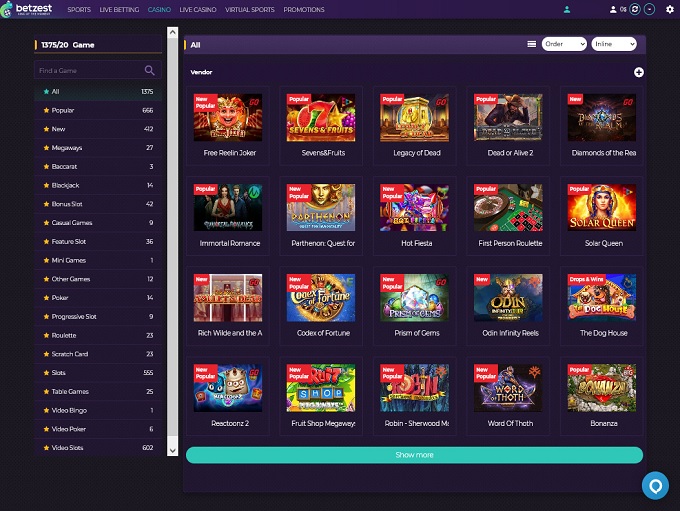Select the All category
Image resolution: width=680 pixels, height=511 pixels.
[98, 92]
